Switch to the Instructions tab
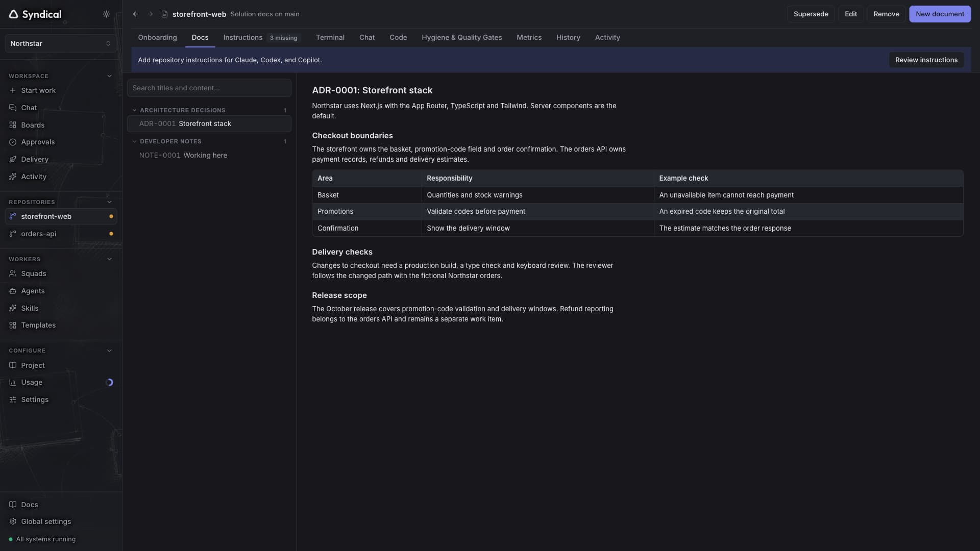Image resolution: width=980 pixels, height=551 pixels. click(x=262, y=38)
